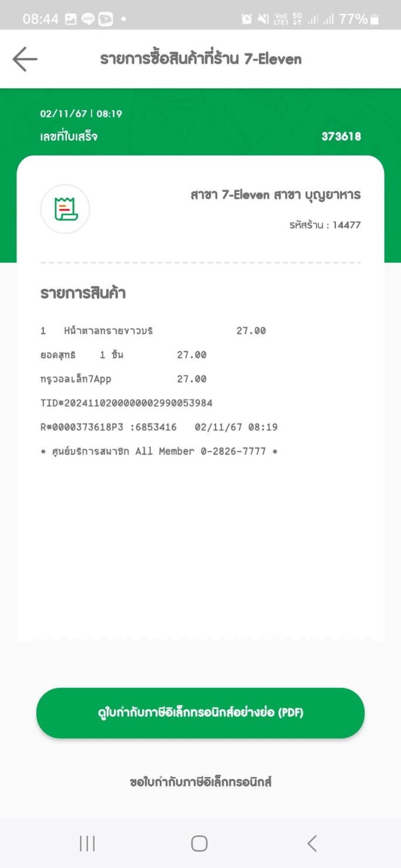
Task: Open recent apps navigation button
Action: point(87,843)
